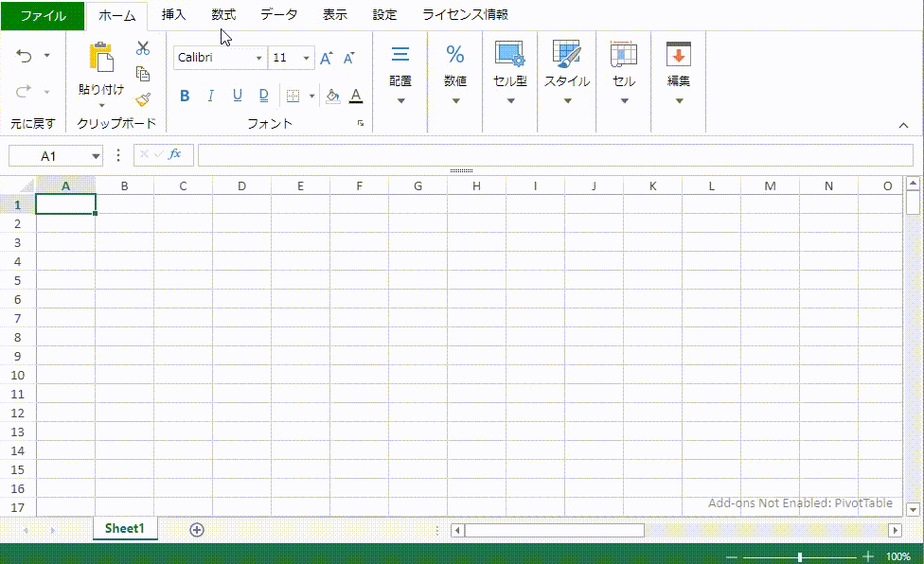The height and width of the screenshot is (564, 924).
Task: Click the green ファイル button
Action: click(44, 15)
